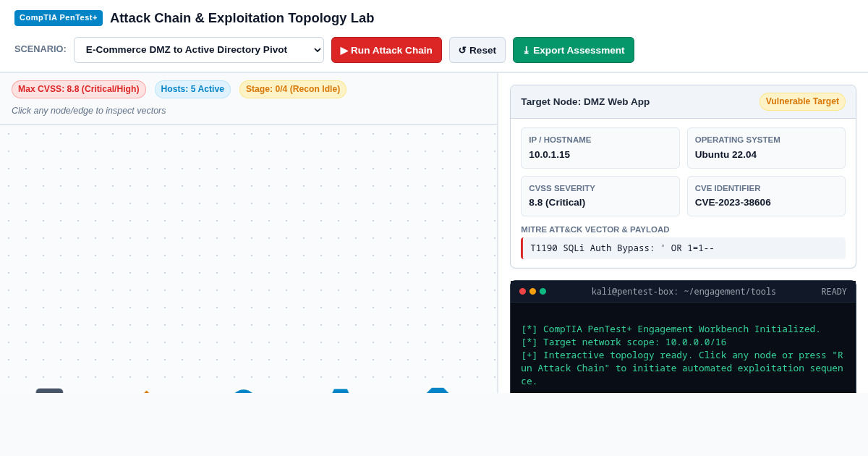The image size is (868, 456).
Task: Click the Ubuntu 22.04 operating system value
Action: pos(726,154)
